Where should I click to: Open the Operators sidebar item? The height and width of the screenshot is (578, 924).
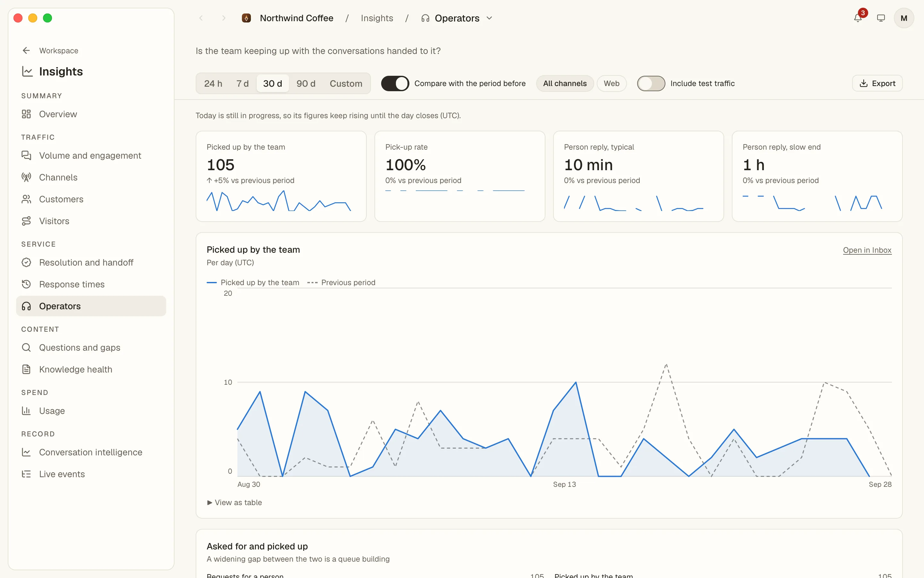pos(91,306)
